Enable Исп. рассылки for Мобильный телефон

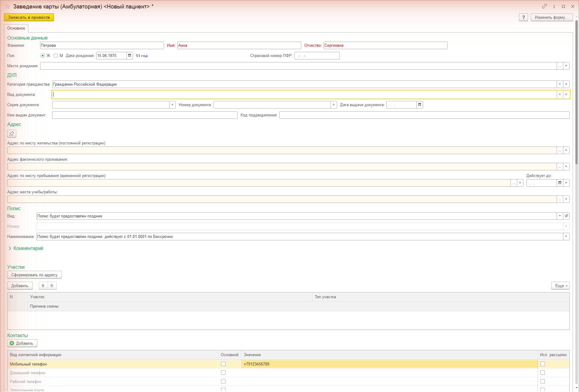pos(543,364)
